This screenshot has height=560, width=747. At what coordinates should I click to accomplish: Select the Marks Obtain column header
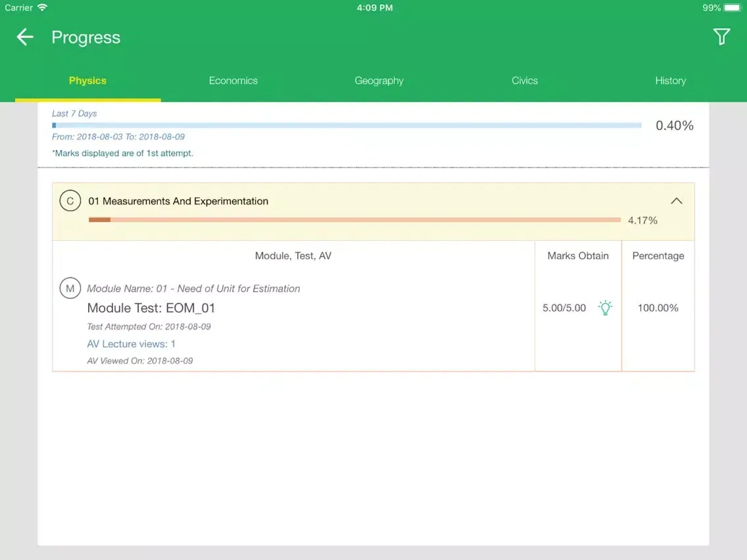point(577,256)
